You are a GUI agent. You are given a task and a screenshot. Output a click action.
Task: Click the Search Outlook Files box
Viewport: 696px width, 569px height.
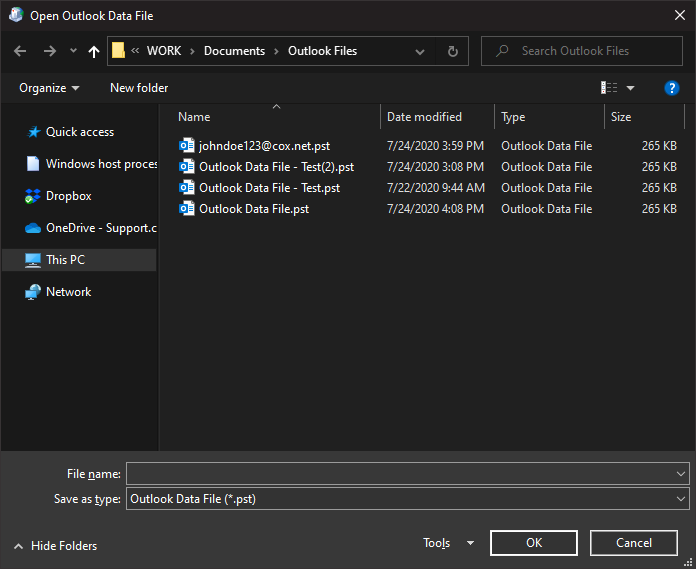581,51
